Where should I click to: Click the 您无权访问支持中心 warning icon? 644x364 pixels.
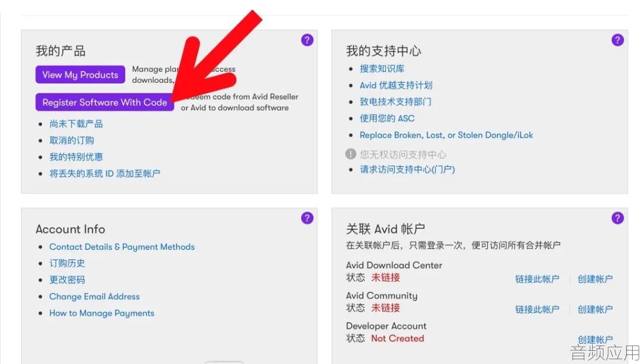tap(351, 154)
